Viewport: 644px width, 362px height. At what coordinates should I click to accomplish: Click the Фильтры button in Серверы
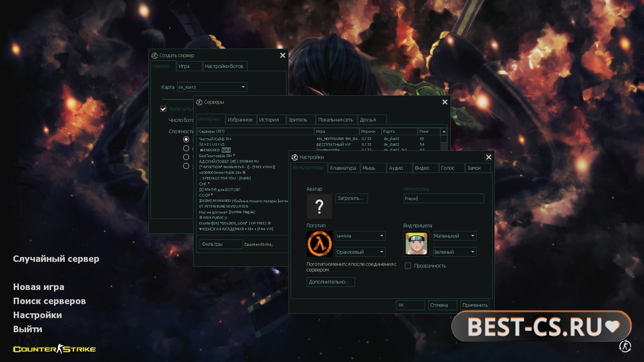click(220, 244)
